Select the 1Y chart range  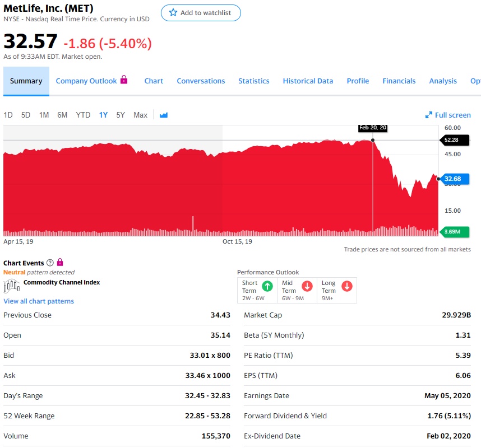103,115
